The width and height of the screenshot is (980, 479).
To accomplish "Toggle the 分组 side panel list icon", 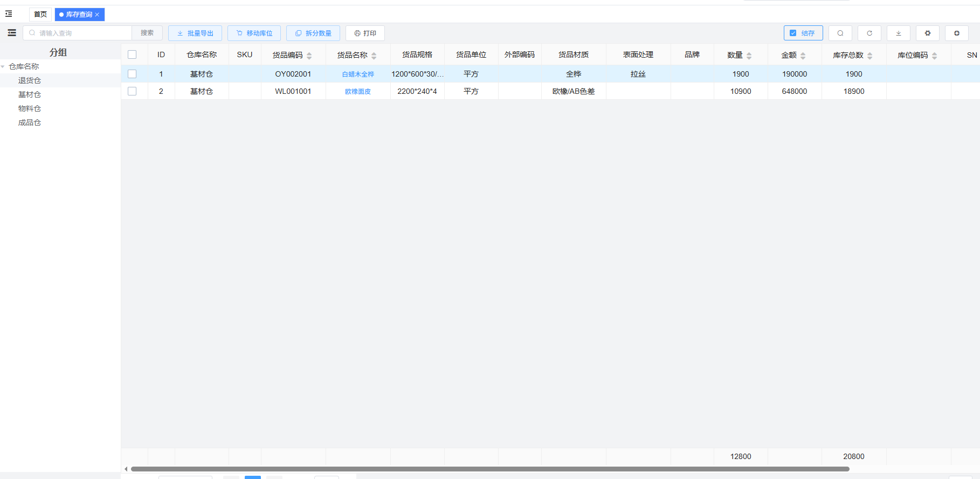I will (12, 33).
